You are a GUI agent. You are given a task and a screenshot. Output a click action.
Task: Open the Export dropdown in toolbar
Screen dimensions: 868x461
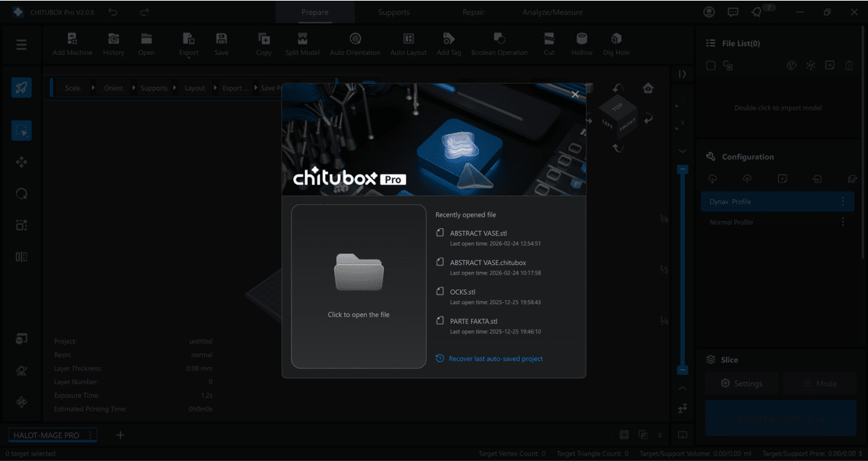tap(189, 45)
